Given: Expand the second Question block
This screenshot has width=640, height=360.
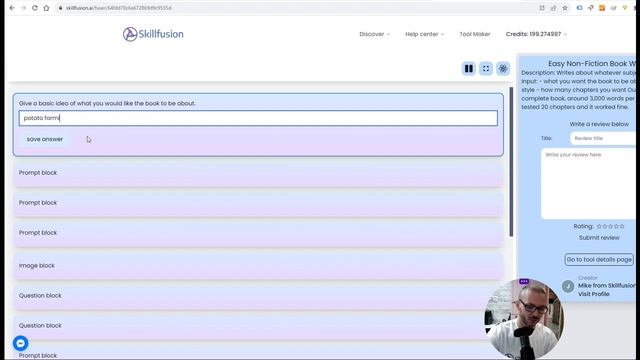Looking at the screenshot, I should (x=258, y=326).
